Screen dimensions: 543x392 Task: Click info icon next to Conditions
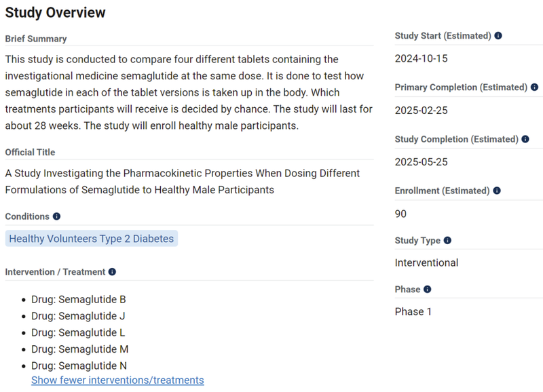56,216
